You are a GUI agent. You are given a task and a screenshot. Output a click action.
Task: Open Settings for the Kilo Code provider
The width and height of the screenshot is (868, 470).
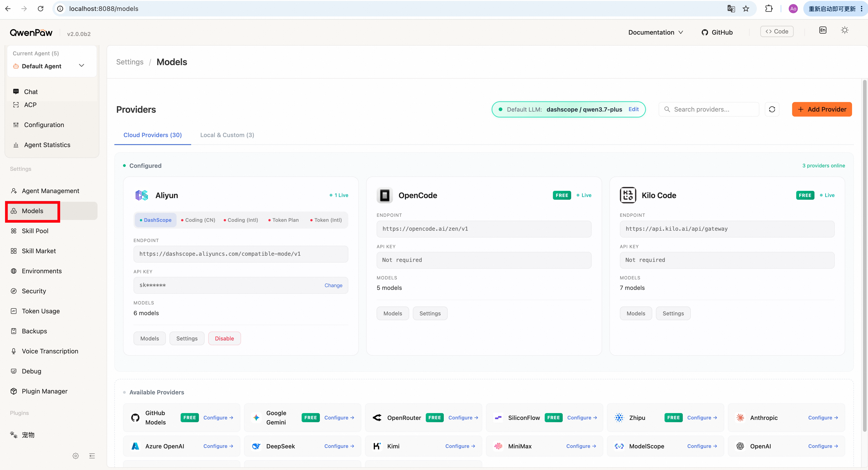pos(673,313)
